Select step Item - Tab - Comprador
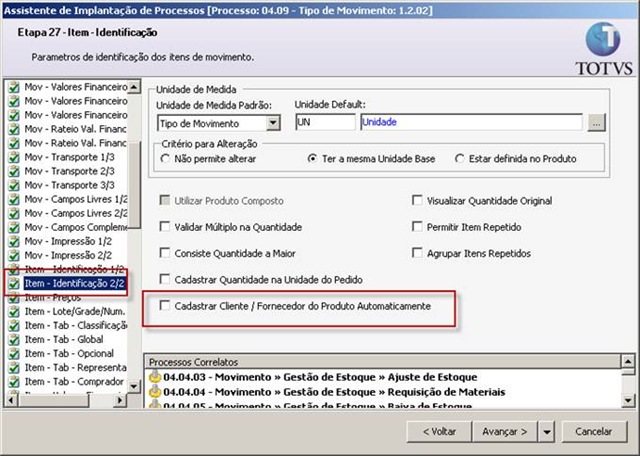Screen dimensions: 640x456 pos(74,382)
